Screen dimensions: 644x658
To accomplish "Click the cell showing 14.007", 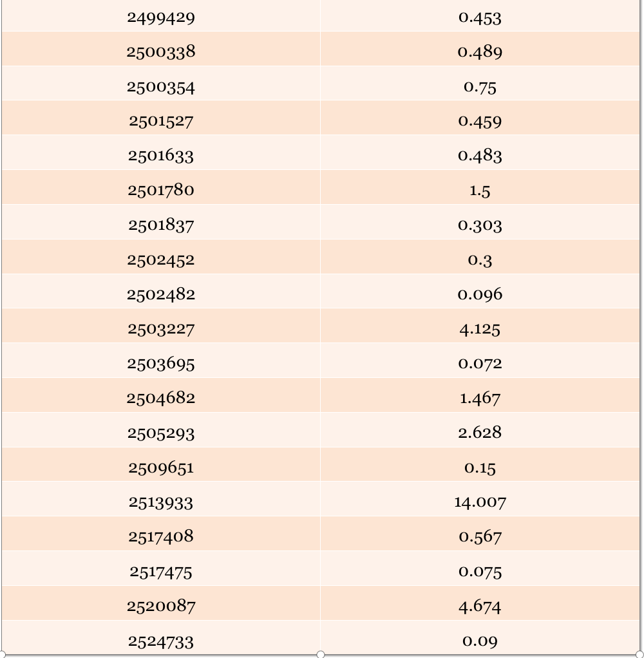I will [x=480, y=499].
